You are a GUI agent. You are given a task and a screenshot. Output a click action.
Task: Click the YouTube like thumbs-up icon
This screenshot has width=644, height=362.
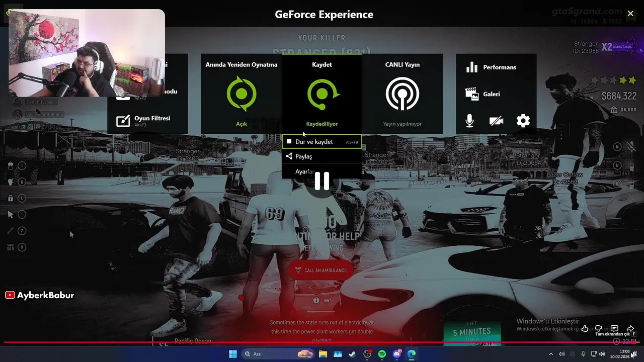click(x=585, y=328)
